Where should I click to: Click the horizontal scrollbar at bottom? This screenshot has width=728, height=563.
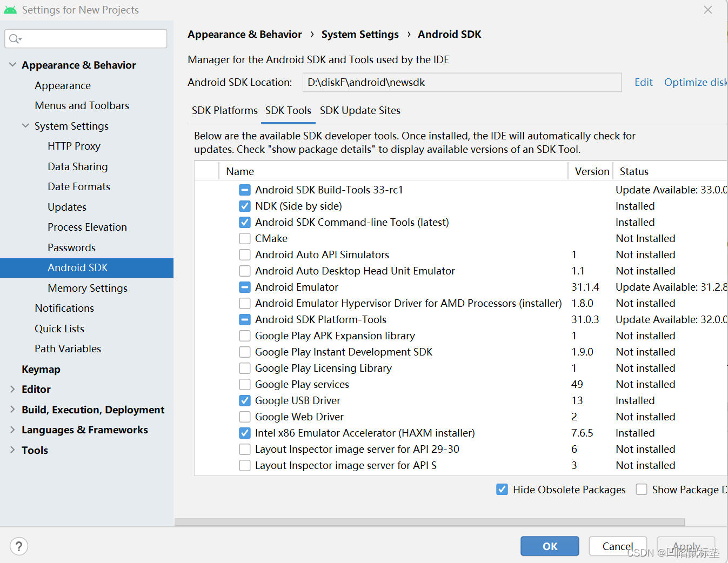click(430, 522)
